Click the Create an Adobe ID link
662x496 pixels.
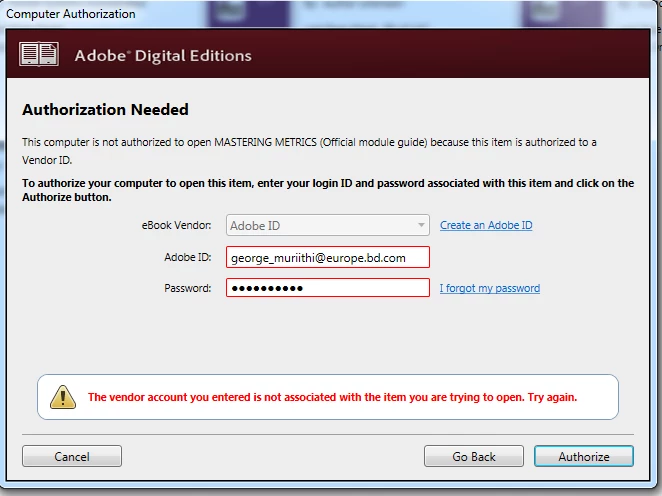486,225
